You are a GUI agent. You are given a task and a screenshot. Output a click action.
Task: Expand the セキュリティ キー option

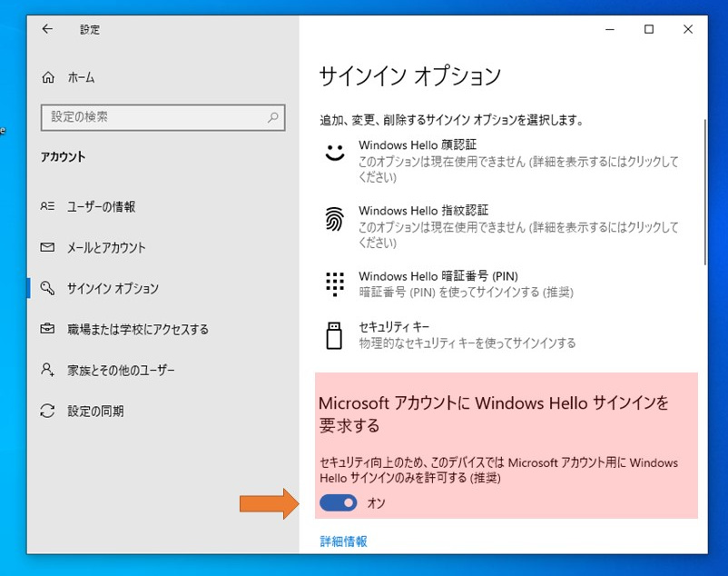[394, 327]
